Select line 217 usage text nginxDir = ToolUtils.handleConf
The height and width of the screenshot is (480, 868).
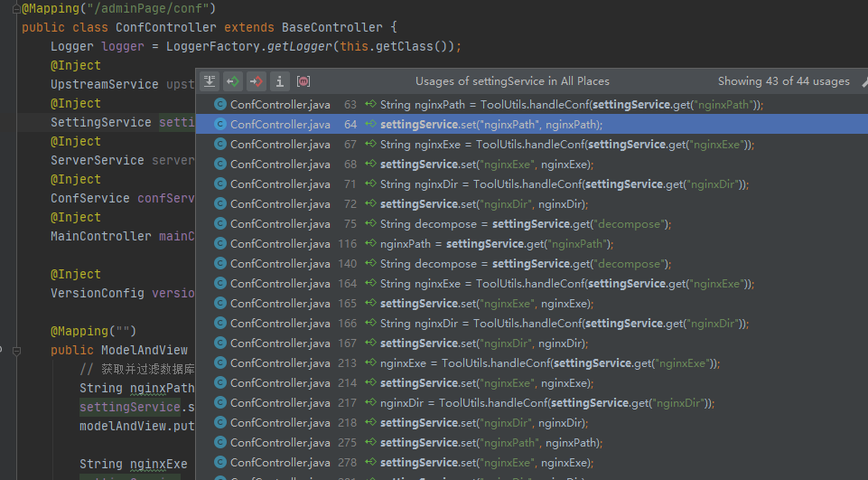pos(547,403)
